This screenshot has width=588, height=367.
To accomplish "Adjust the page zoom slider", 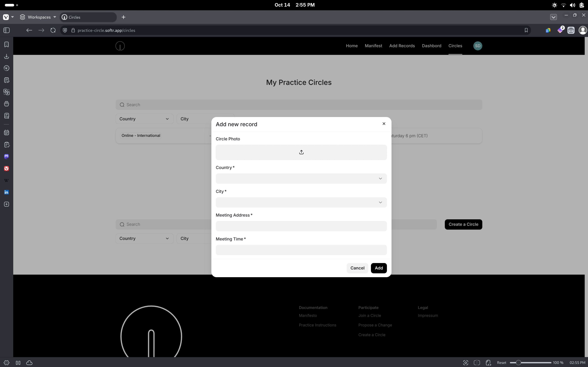I will (518, 363).
